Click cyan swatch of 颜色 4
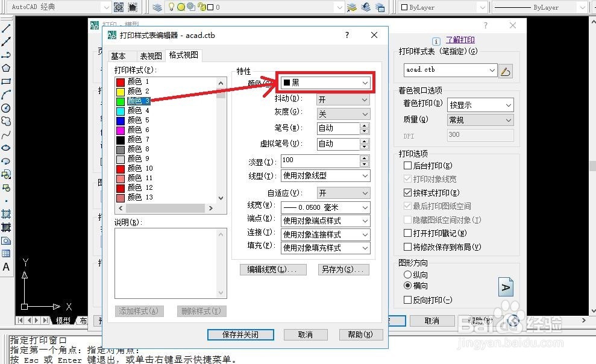This screenshot has height=364, width=596. pos(121,111)
